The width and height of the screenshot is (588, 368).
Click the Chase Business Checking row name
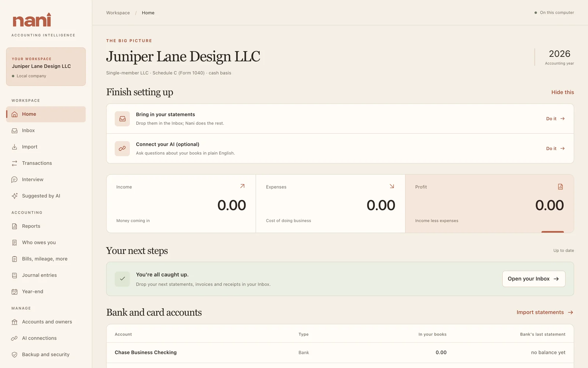pos(146,353)
